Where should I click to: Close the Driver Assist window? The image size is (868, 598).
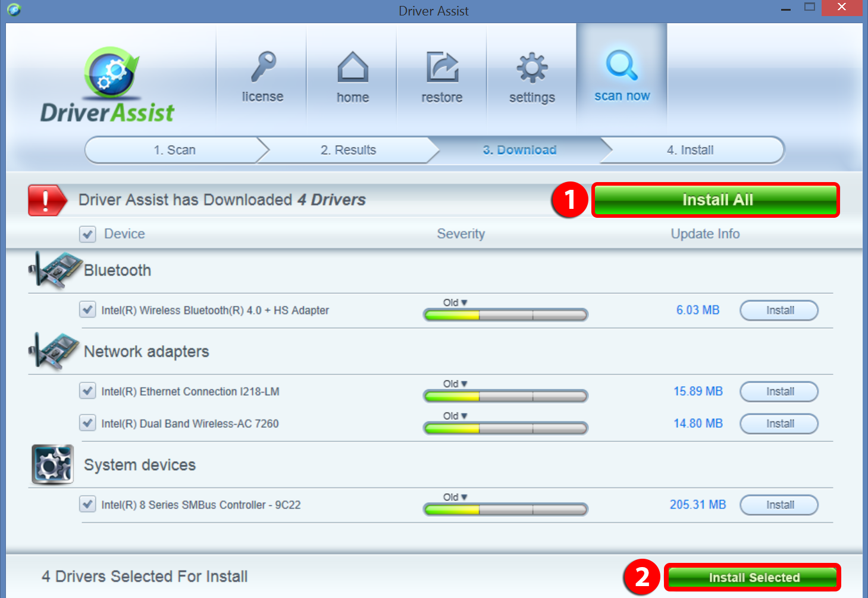[x=841, y=8]
